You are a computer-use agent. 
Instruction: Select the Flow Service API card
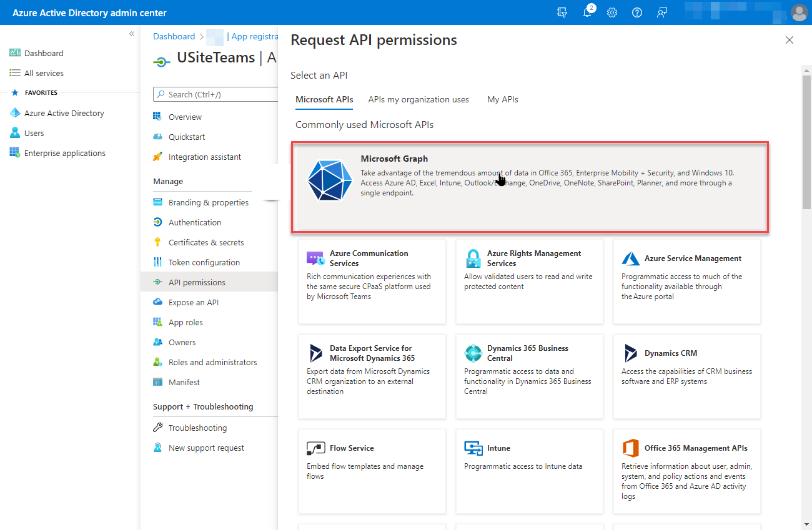[x=372, y=471]
